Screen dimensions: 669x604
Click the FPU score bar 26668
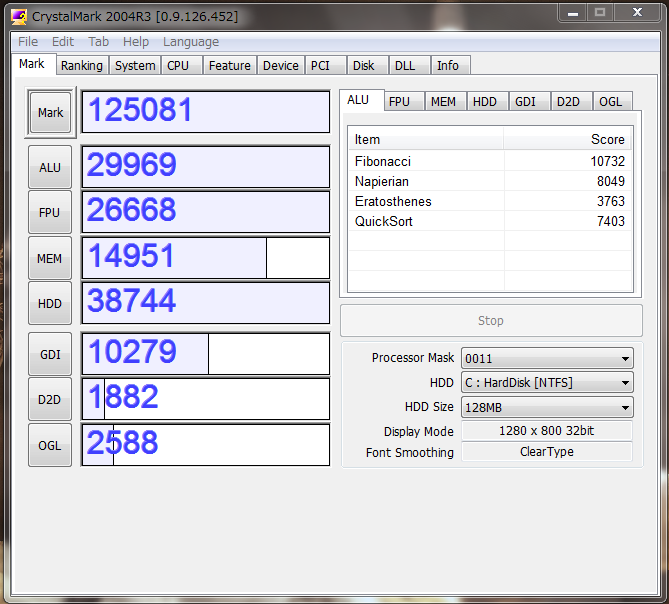pos(206,212)
